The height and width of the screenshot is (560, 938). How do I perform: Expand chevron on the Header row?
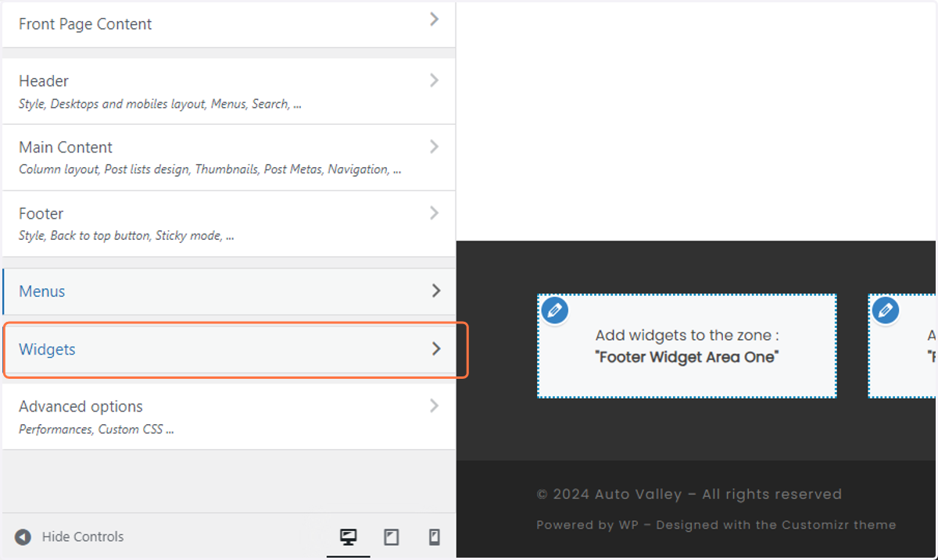coord(435,80)
